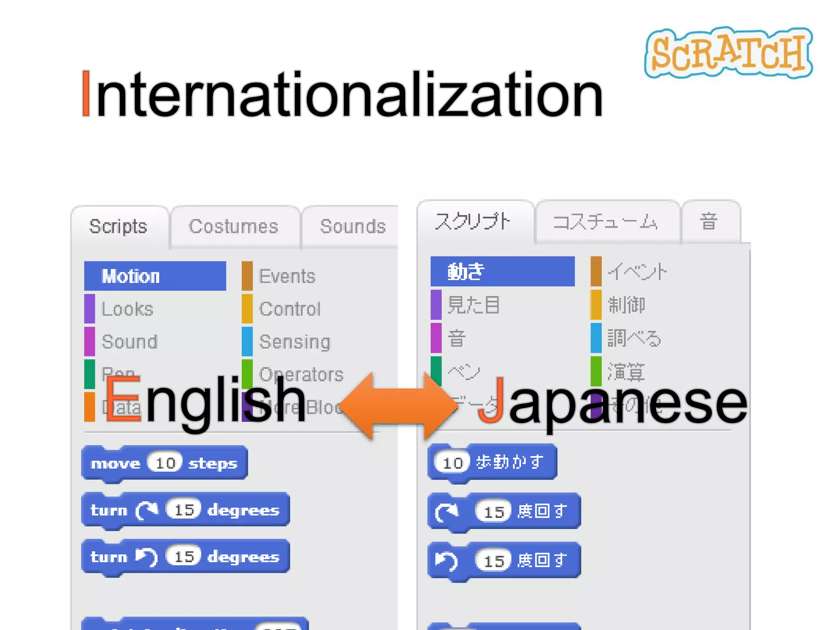Switch to the 音 tab

[x=711, y=222]
